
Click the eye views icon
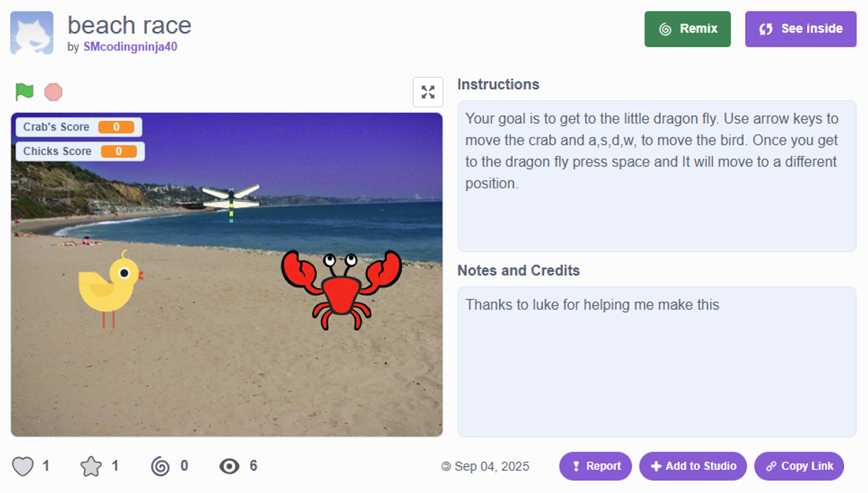coord(229,466)
